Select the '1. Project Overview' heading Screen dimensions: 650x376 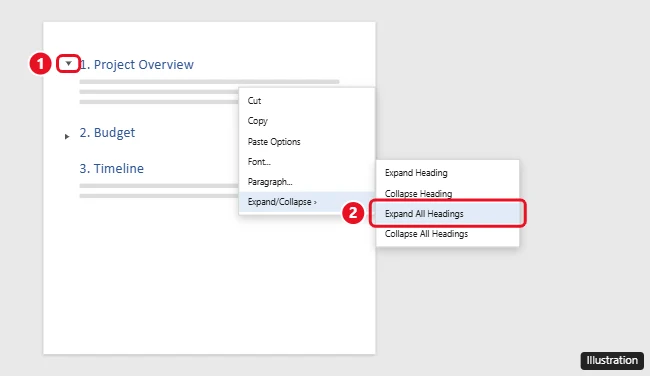point(136,65)
